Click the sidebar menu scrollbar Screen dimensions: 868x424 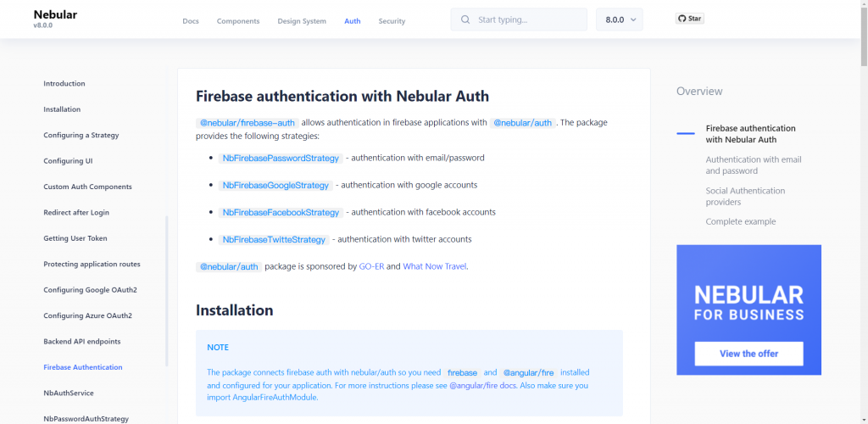click(167, 291)
